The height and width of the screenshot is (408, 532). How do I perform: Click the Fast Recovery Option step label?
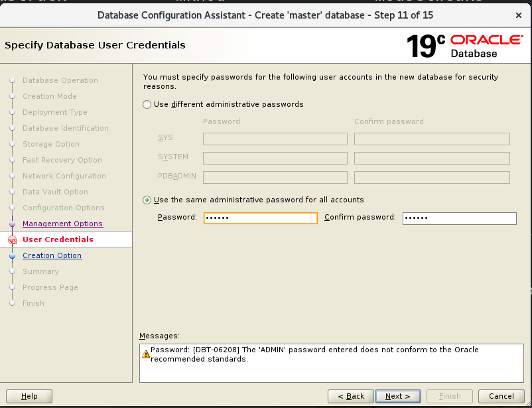[x=62, y=160]
